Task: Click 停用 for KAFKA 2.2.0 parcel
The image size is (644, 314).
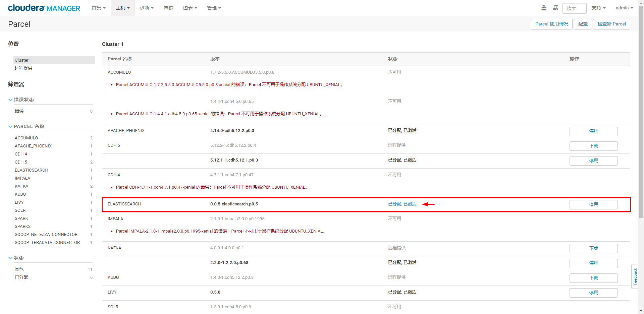Action: [593, 263]
